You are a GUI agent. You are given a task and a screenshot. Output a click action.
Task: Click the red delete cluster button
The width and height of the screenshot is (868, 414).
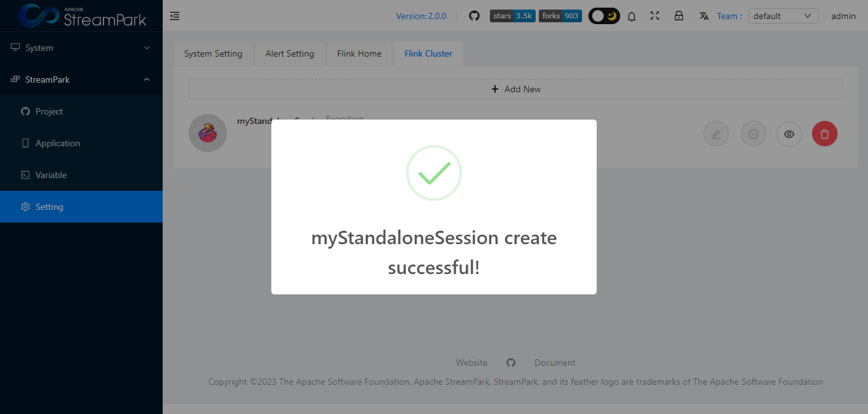click(x=825, y=134)
